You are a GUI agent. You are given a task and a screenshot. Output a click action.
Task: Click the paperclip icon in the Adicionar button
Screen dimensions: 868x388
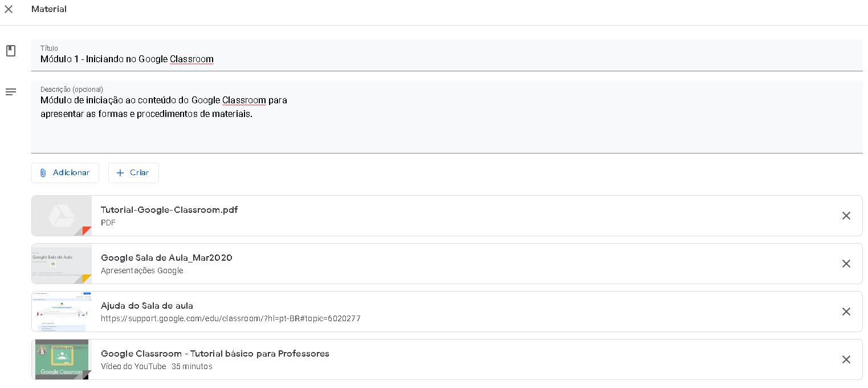point(43,173)
